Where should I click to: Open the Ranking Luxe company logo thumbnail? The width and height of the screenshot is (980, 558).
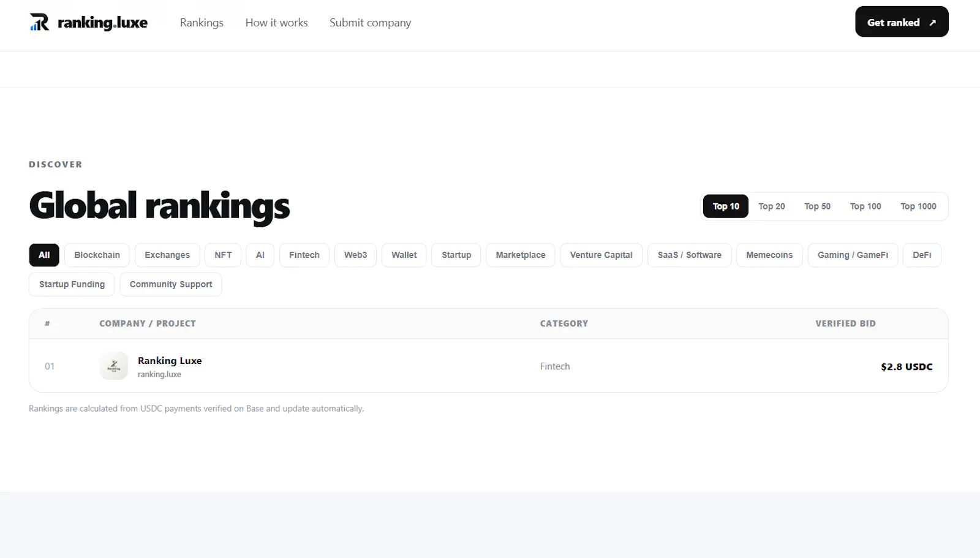pyautogui.click(x=114, y=366)
